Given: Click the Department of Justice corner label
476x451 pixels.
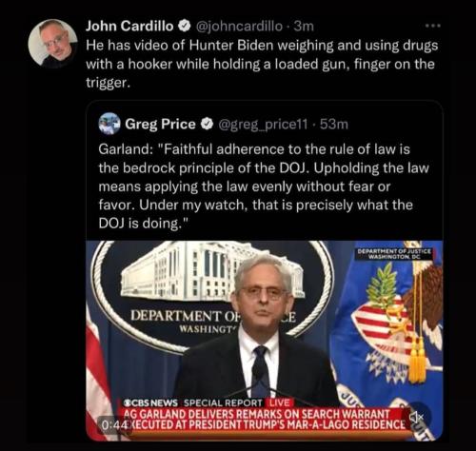Looking at the screenshot, I should [394, 254].
